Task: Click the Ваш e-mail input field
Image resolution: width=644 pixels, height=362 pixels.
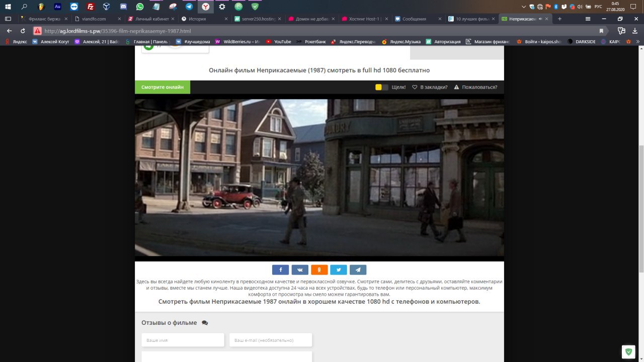Action: pyautogui.click(x=271, y=340)
